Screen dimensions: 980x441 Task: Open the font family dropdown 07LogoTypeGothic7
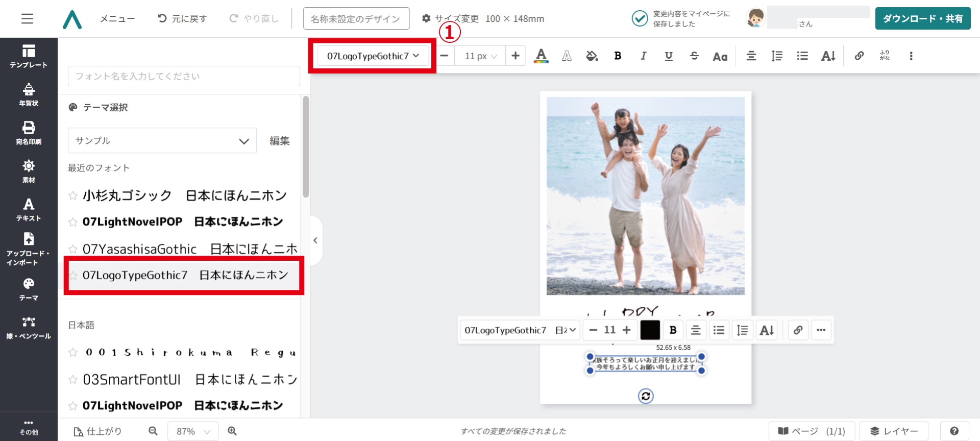click(373, 56)
